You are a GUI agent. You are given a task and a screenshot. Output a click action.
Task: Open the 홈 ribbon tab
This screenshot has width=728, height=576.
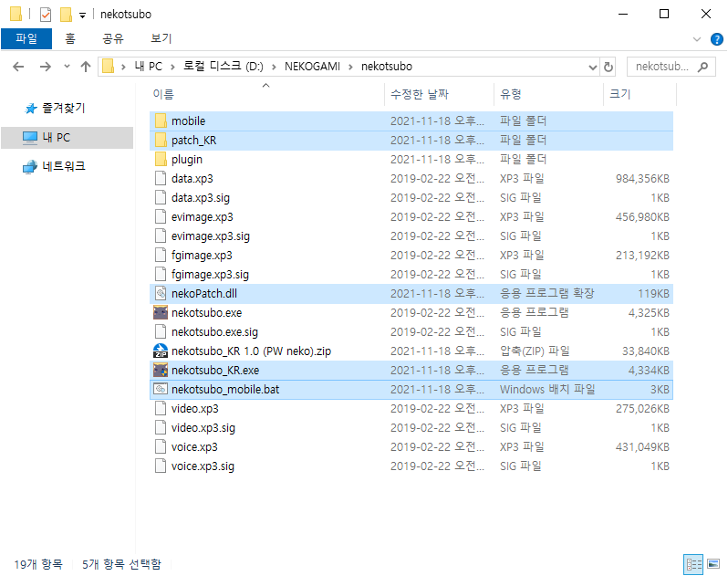[70, 38]
